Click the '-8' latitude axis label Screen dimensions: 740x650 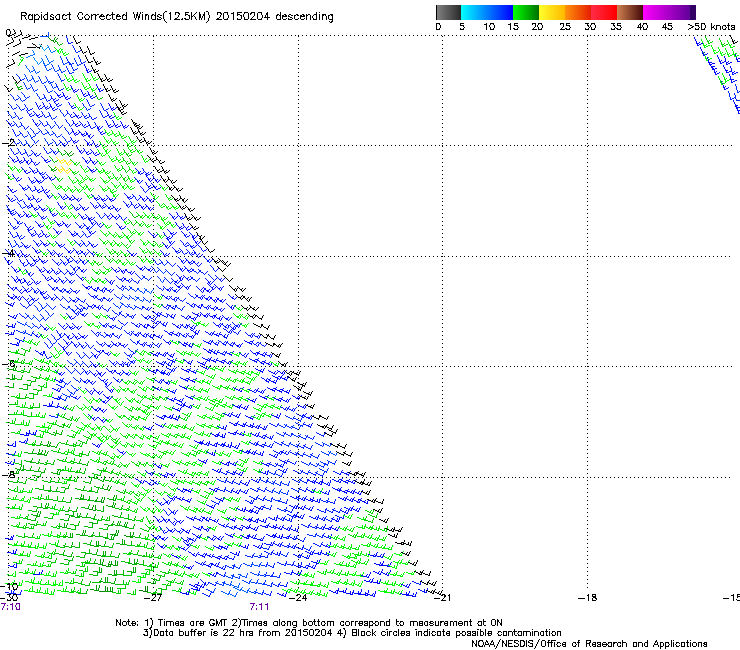point(8,474)
